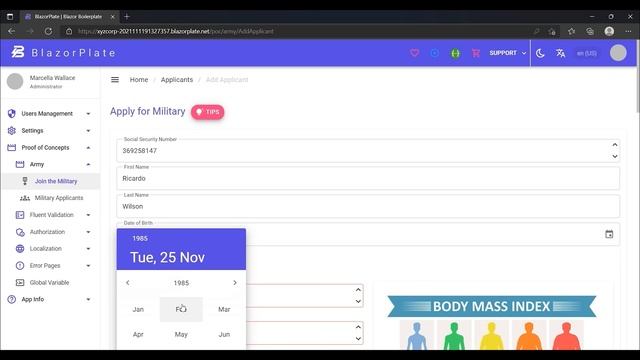Click the First Name field

pyautogui.click(x=368, y=178)
